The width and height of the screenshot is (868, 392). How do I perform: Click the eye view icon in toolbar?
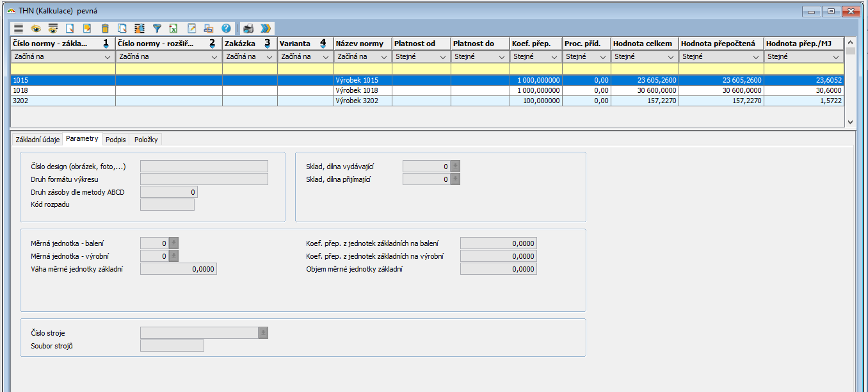coord(36,28)
